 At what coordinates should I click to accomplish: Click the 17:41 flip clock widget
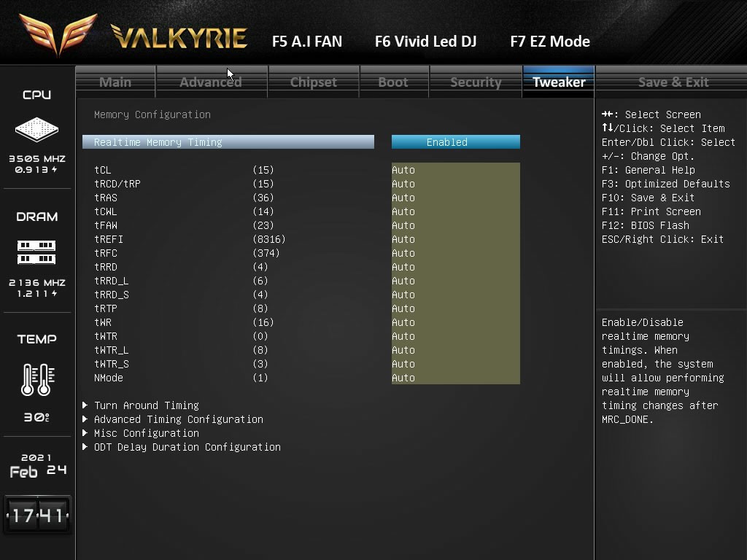point(37,516)
